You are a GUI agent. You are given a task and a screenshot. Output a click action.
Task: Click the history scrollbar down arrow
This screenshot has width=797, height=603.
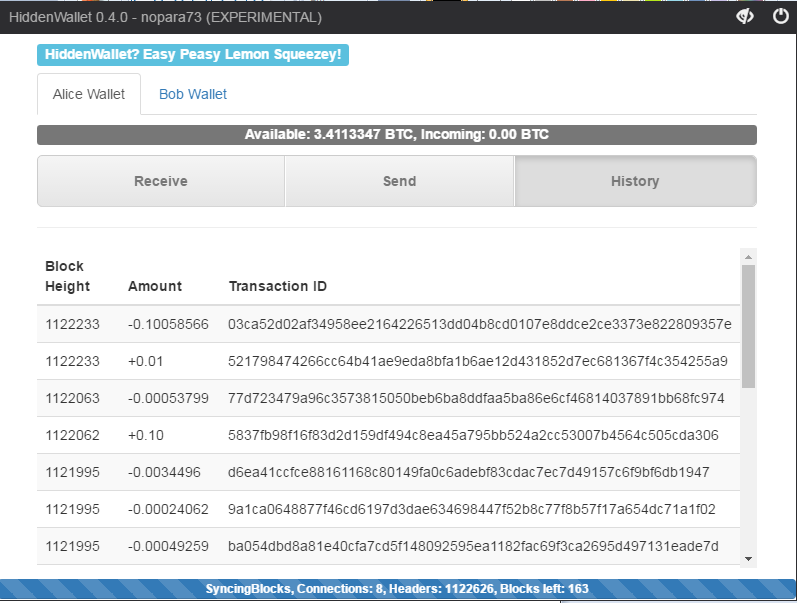pyautogui.click(x=748, y=558)
